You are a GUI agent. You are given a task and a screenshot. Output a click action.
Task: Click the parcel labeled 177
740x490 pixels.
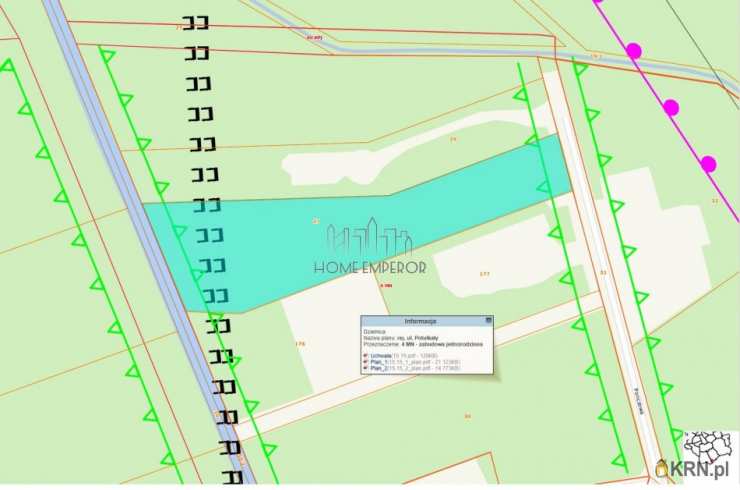pyautogui.click(x=485, y=273)
